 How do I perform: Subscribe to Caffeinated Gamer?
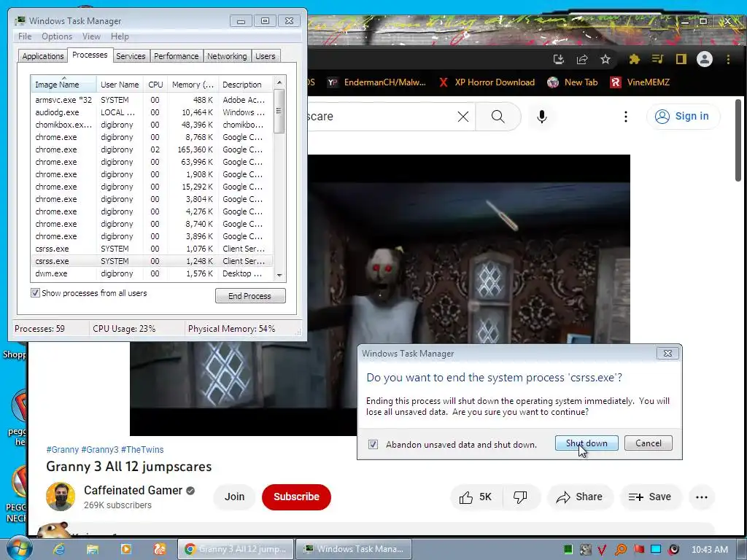click(x=296, y=497)
